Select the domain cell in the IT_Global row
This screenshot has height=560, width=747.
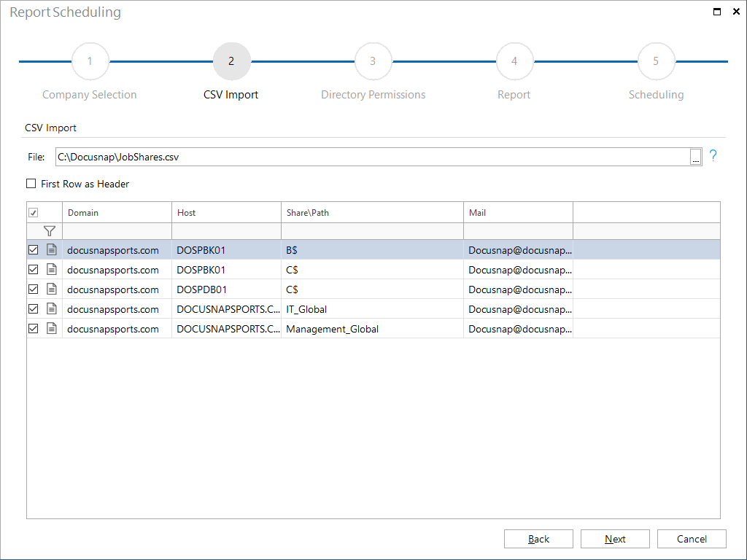point(117,308)
